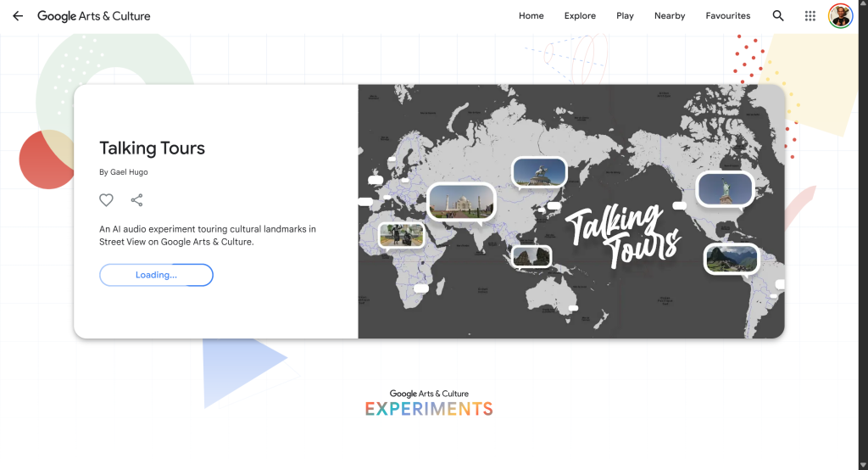
Task: Click the search magnifier icon
Action: tap(778, 16)
